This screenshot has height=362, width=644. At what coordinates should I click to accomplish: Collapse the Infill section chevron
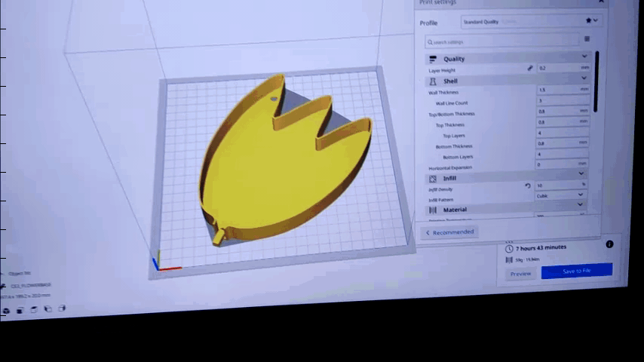tap(581, 173)
